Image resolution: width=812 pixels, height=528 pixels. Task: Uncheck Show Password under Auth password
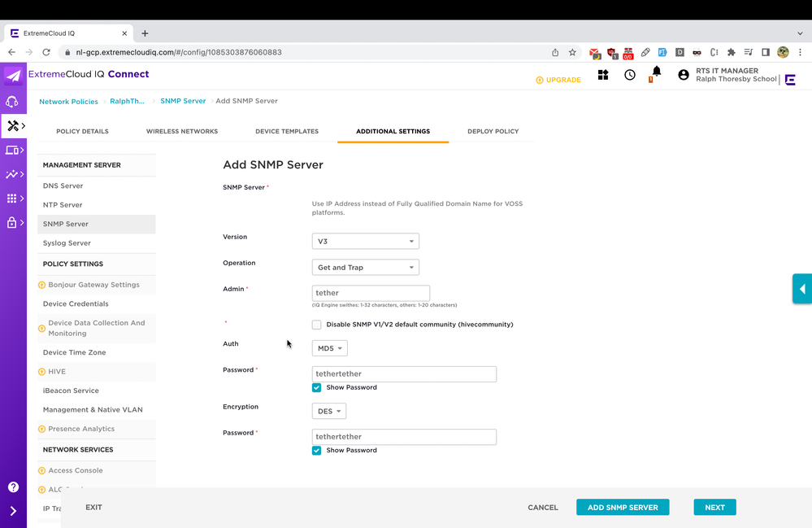(x=317, y=387)
